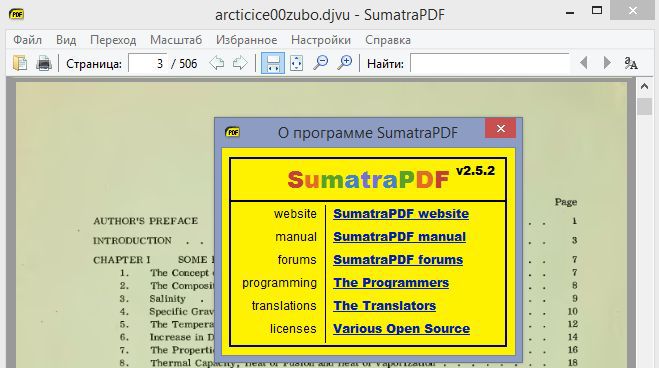The image size is (659, 368).
Task: Click the vertical scrollbar thumb
Action: [x=644, y=106]
